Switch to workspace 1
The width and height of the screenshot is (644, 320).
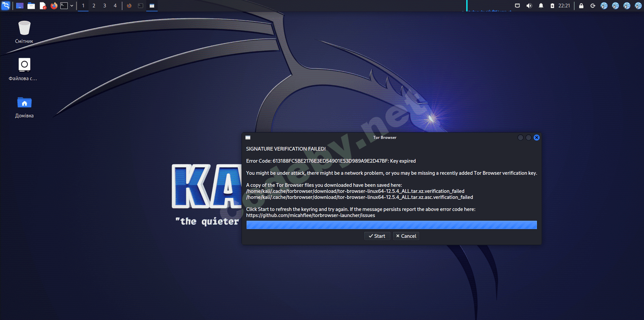pos(83,6)
